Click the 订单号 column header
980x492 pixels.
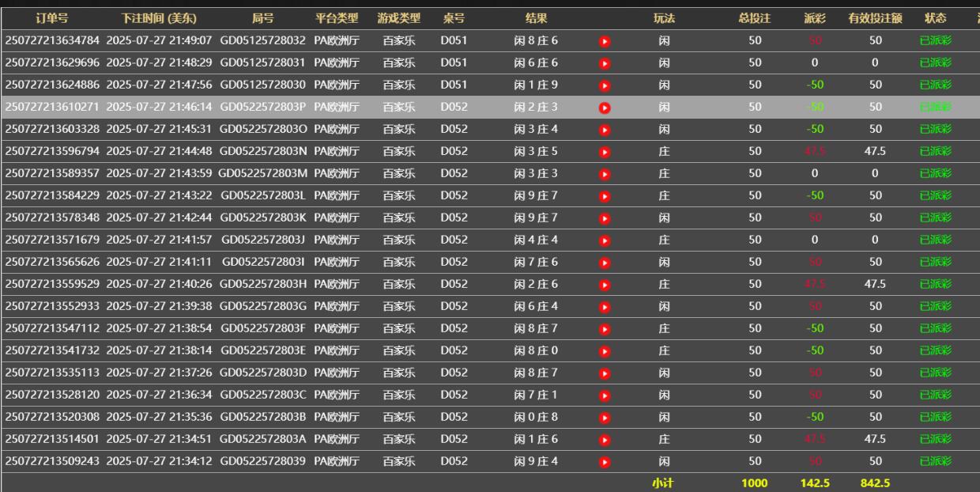[52, 18]
